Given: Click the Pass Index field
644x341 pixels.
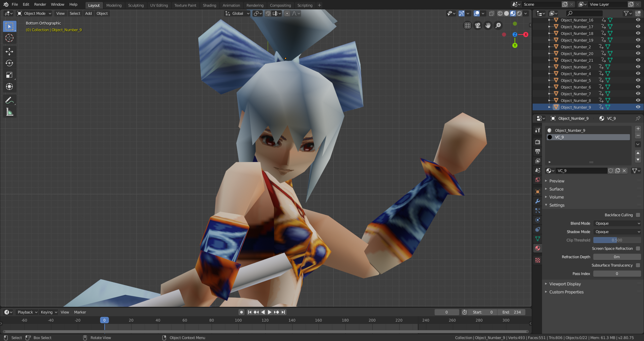Looking at the screenshot, I should (x=617, y=274).
